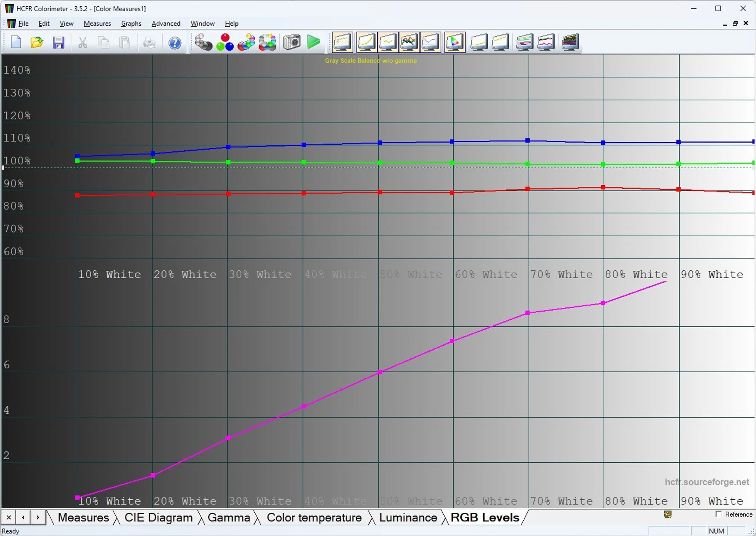Close the inner Color Measures document
Image resolution: width=756 pixels, height=536 pixels.
tap(746, 23)
